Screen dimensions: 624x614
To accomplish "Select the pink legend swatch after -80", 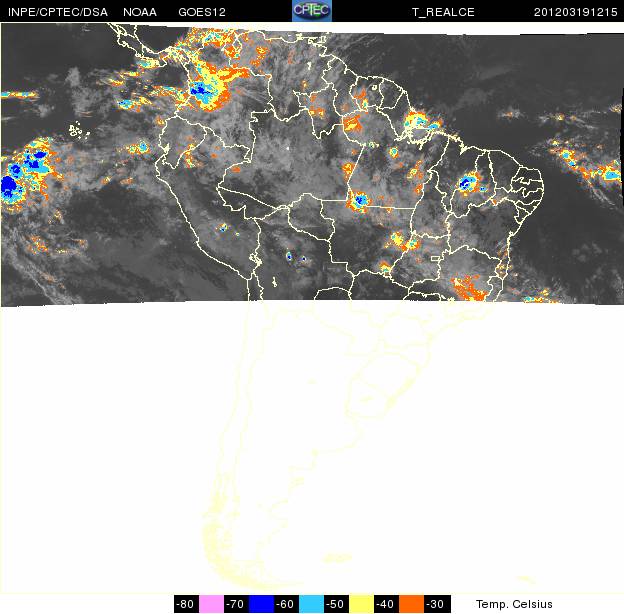I will [211, 604].
